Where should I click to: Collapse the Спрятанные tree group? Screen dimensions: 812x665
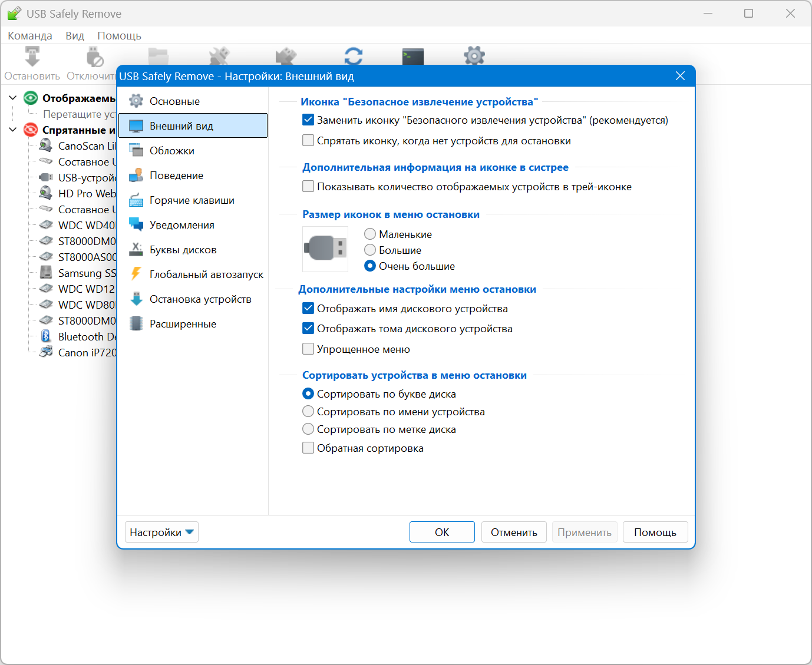[13, 130]
